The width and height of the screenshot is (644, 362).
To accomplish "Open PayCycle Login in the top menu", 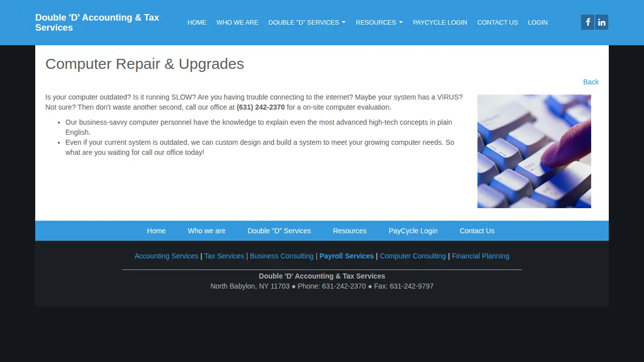I will 440,23.
